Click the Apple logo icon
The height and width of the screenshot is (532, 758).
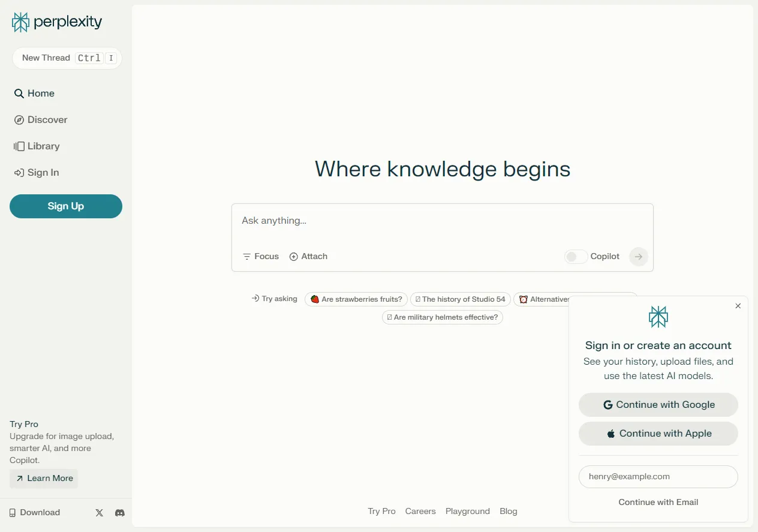click(x=611, y=434)
